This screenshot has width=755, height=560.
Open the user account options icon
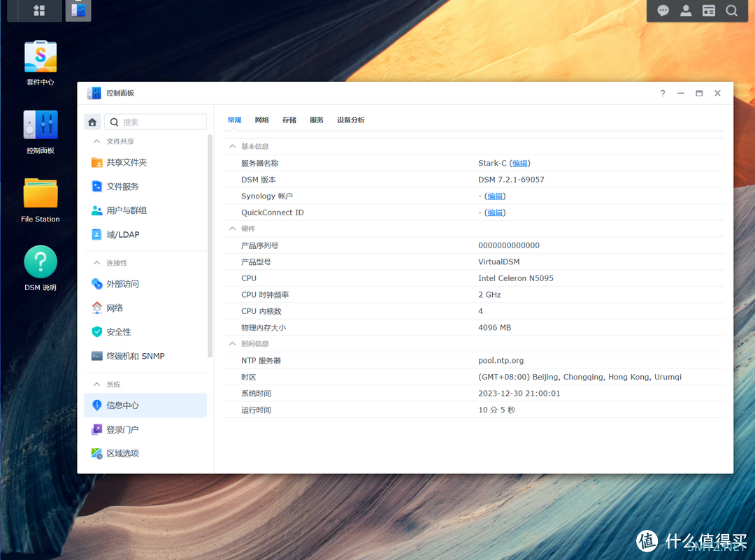[686, 10]
